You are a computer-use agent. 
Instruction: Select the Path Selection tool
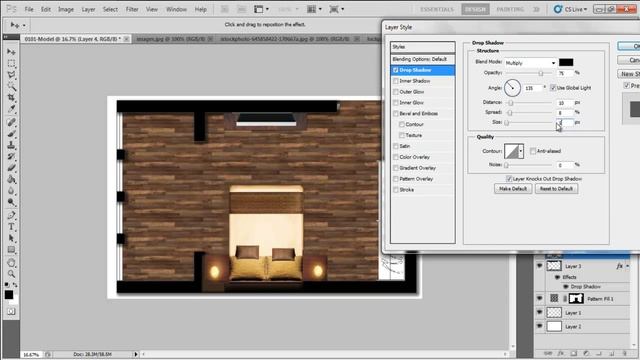pos(11,238)
